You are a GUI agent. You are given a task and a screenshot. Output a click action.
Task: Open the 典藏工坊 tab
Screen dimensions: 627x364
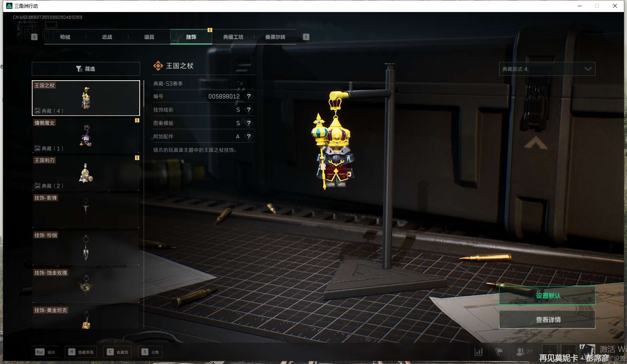(x=233, y=37)
